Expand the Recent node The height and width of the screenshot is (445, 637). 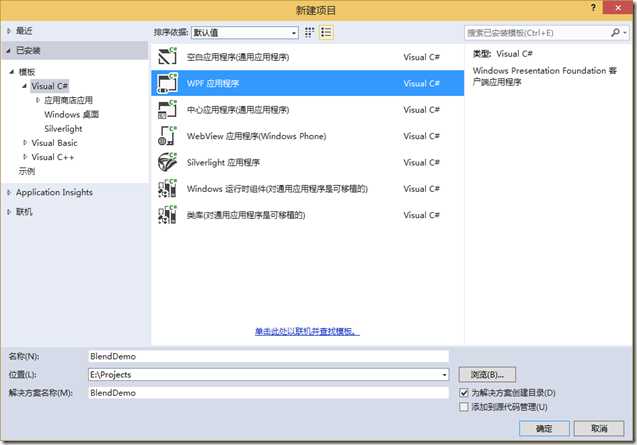[x=9, y=31]
